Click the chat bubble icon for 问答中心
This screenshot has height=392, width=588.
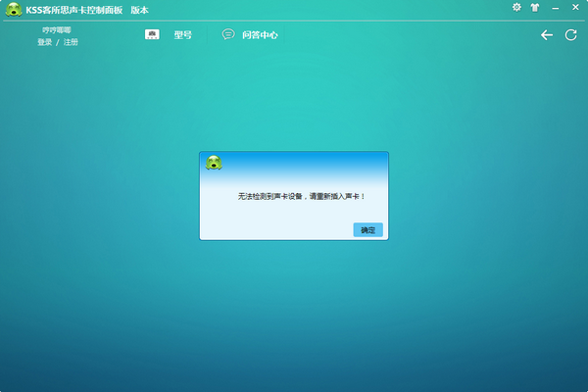pyautogui.click(x=228, y=34)
